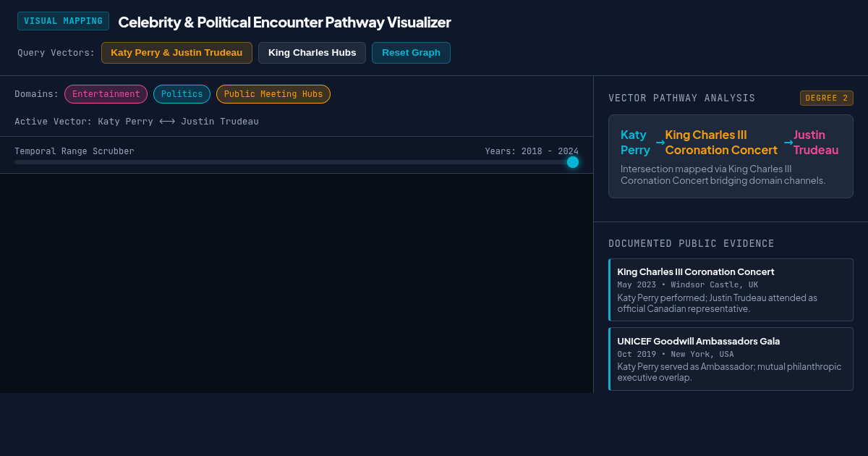Click the DEGREE 2 badge
Screen dimensions: 868x456
tap(827, 98)
